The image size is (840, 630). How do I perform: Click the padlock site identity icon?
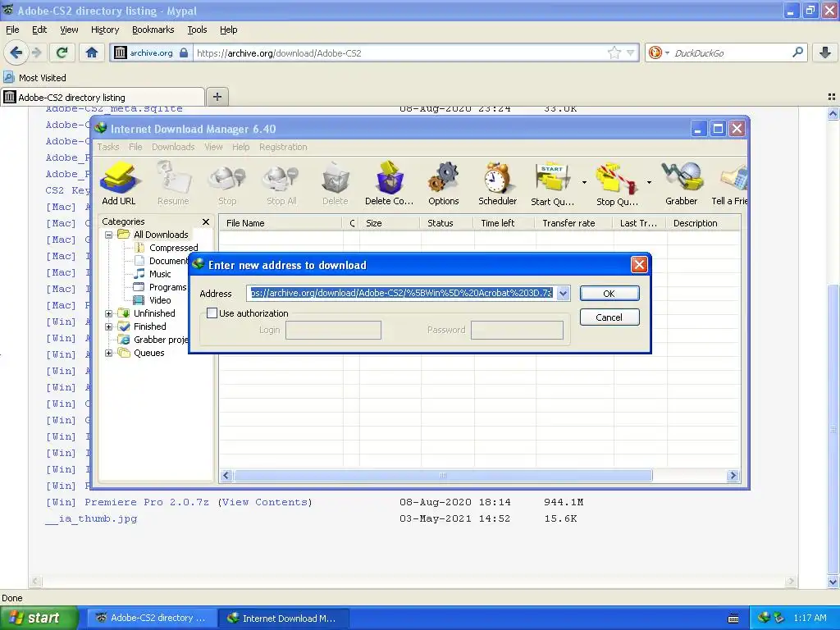tap(184, 52)
